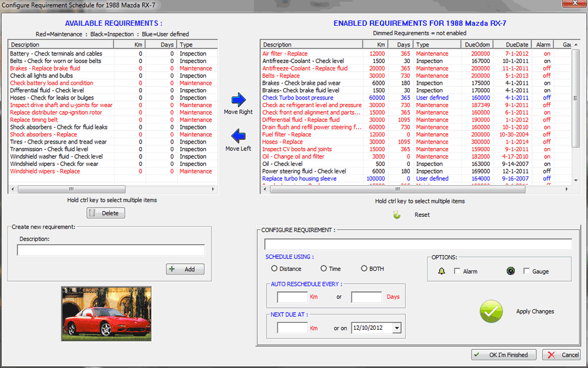
Task: Click the Delete button
Action: (105, 213)
